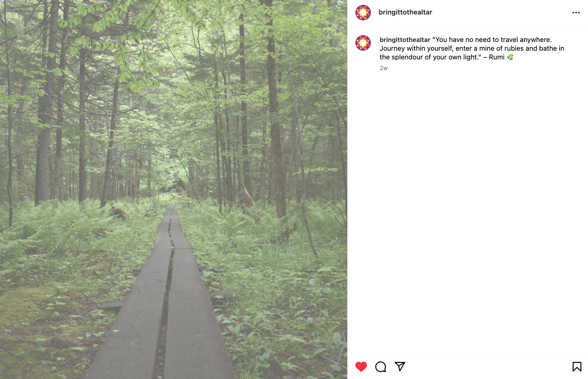Click the leaf emoji in caption
588x379 pixels.
pos(510,57)
